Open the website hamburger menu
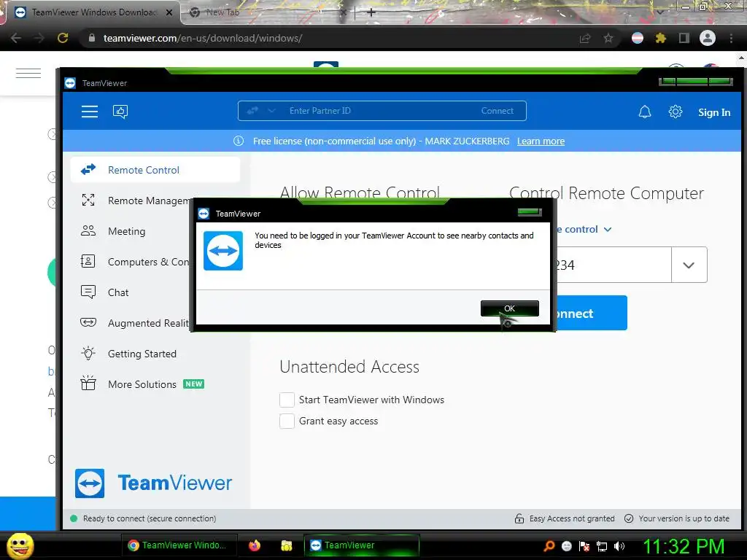Viewport: 747px width, 560px height. coord(28,73)
